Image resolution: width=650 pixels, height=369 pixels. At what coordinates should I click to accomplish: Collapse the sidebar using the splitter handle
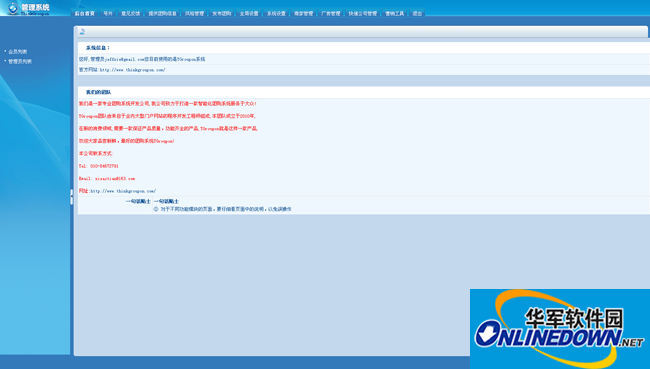pos(71,197)
